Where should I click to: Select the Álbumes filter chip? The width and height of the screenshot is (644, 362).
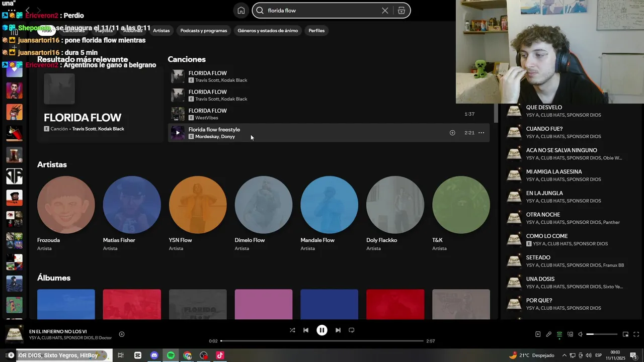[x=133, y=31]
